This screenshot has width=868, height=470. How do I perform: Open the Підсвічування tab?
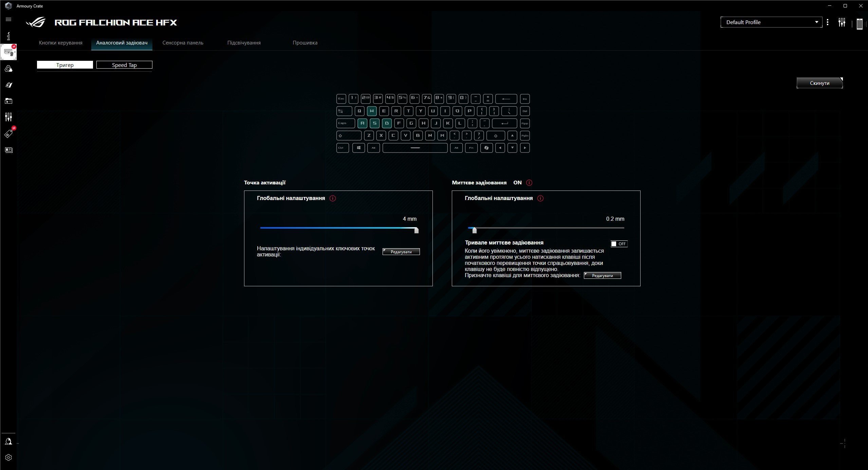[x=244, y=43]
